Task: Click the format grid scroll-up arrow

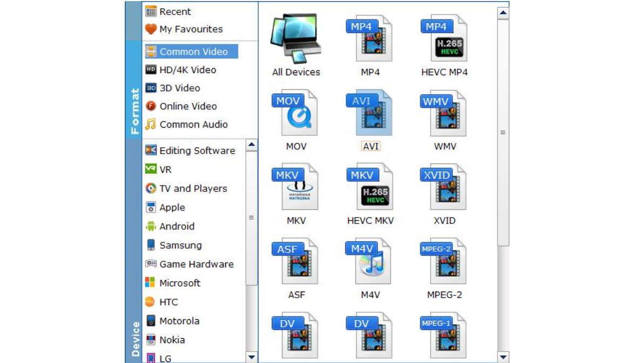Action: click(x=503, y=13)
